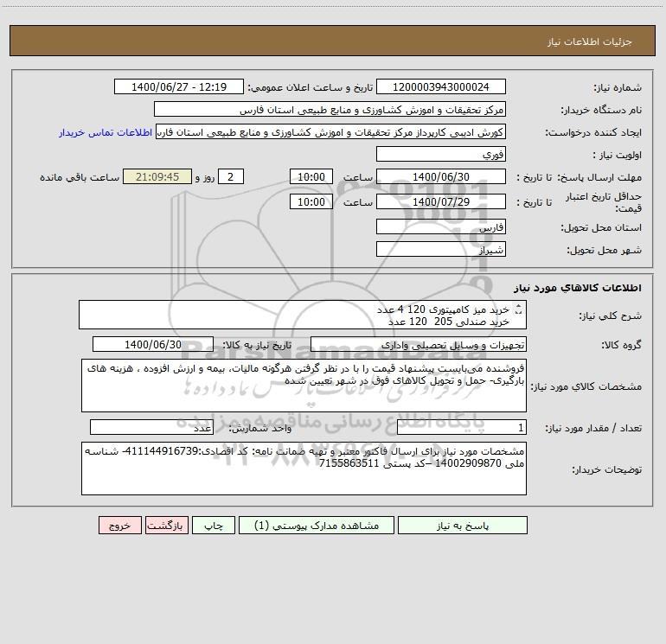The image size is (666, 644).
Task: Click the شهر محل تحویل field شیراز
Action: [x=441, y=249]
